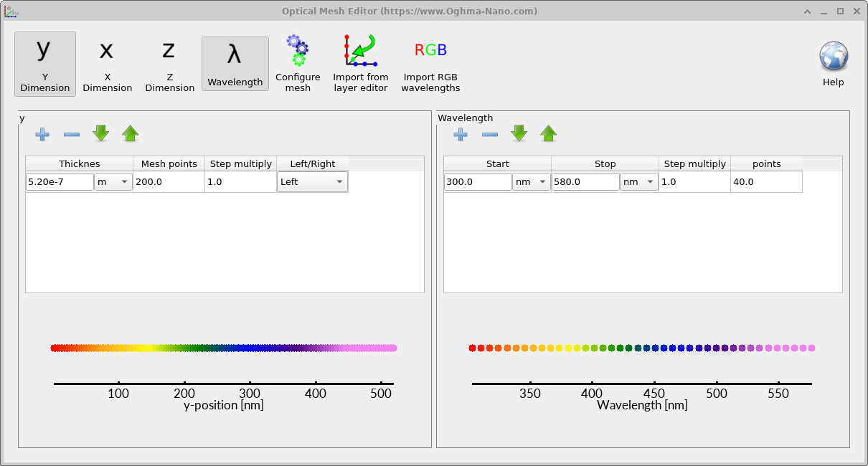Viewport: 868px width, 466px height.
Task: Click the Stop column header
Action: click(x=605, y=163)
